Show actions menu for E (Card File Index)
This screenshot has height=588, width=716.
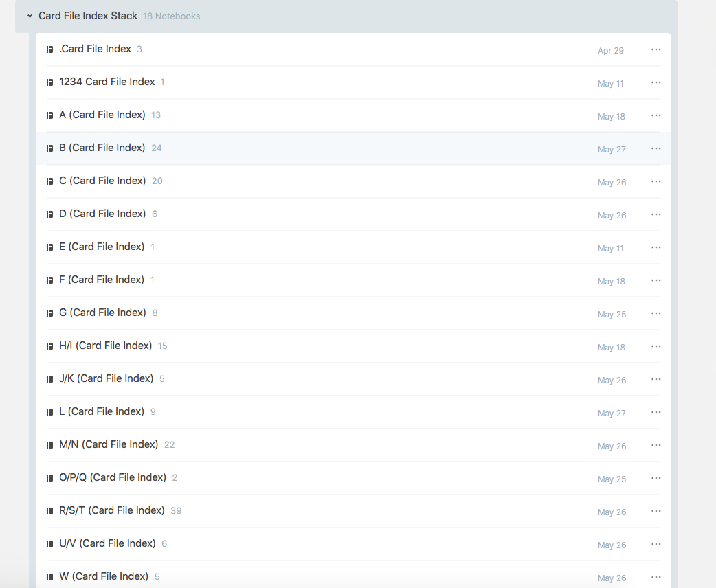[x=656, y=247]
